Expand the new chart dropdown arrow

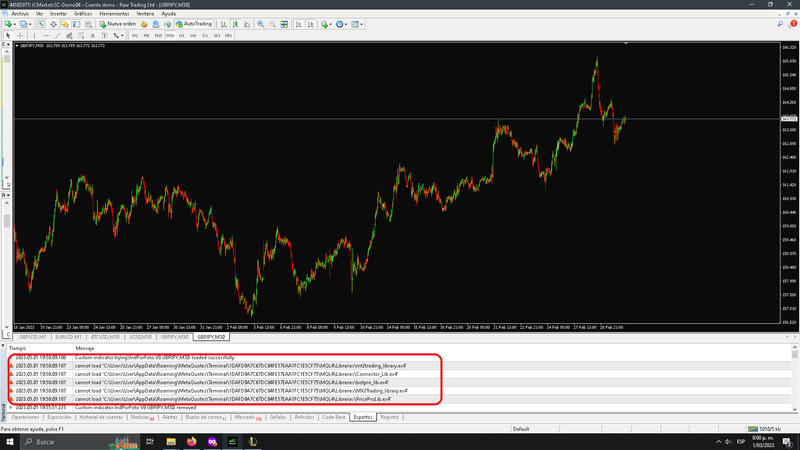pyautogui.click(x=15, y=24)
